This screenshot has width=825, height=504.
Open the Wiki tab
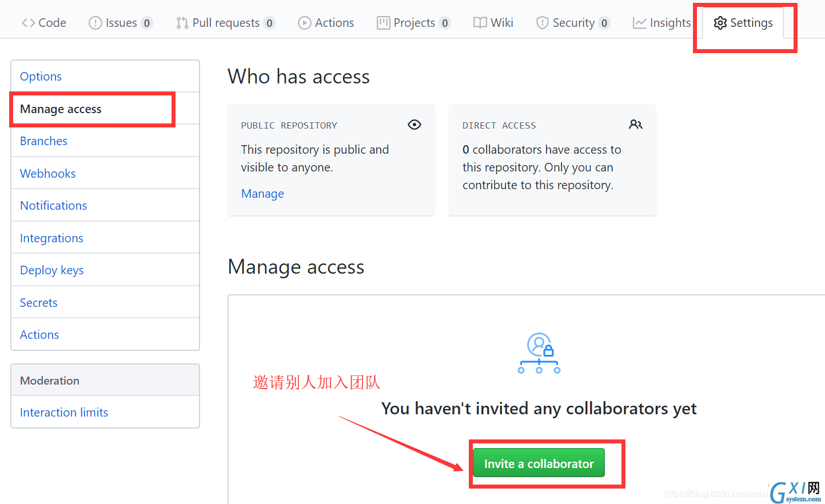point(493,23)
